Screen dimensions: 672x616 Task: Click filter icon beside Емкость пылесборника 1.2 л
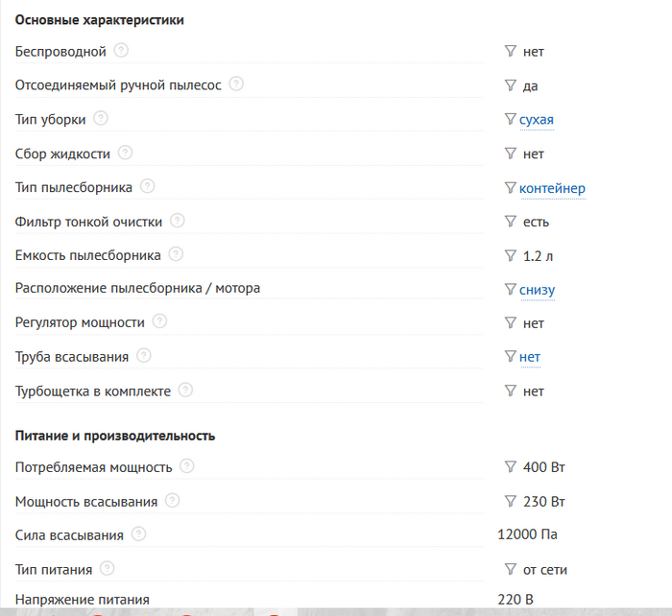click(x=511, y=256)
